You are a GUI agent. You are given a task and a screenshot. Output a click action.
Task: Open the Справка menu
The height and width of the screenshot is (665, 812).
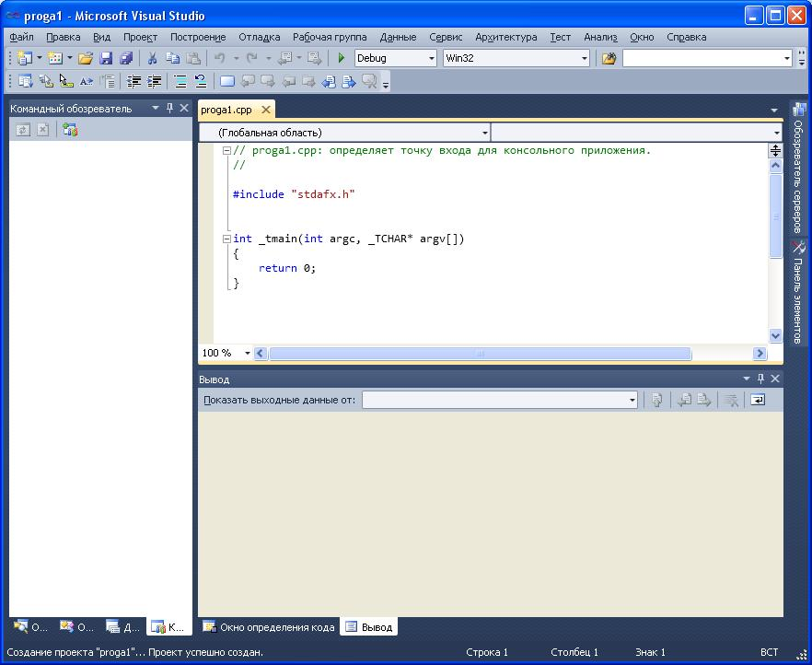point(686,37)
